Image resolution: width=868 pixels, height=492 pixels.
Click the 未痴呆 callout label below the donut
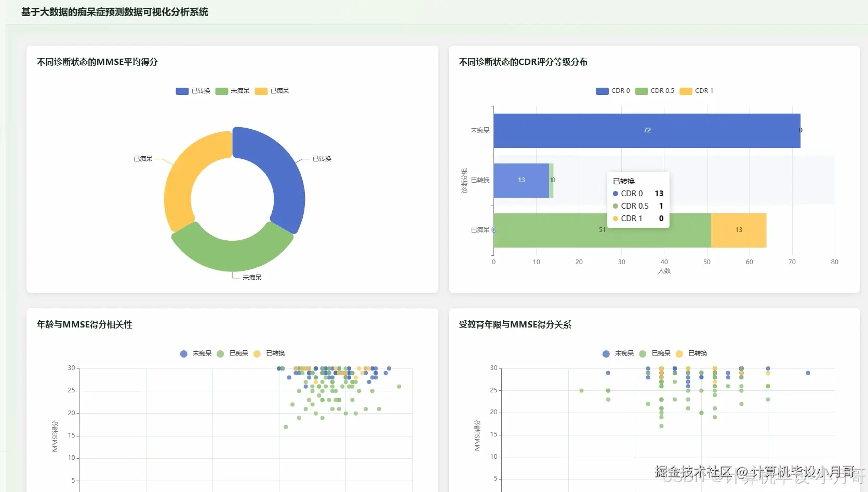pyautogui.click(x=252, y=278)
